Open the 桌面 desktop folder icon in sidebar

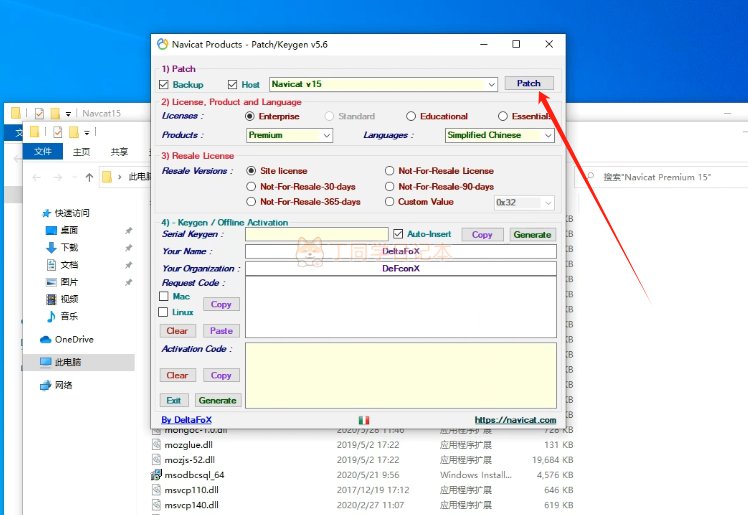(52, 230)
